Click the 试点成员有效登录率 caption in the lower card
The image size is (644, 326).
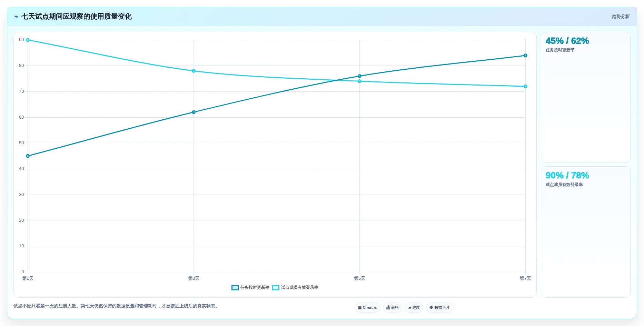564,185
